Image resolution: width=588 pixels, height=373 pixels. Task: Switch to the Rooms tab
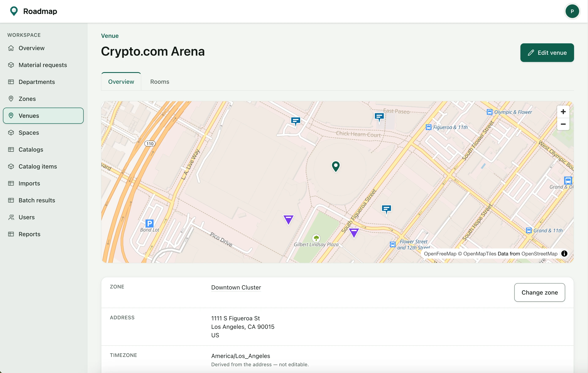click(x=160, y=82)
